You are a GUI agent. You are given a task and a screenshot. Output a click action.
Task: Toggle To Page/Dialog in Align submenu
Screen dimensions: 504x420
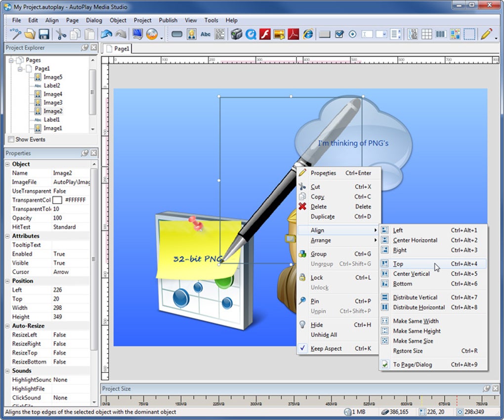point(433,364)
